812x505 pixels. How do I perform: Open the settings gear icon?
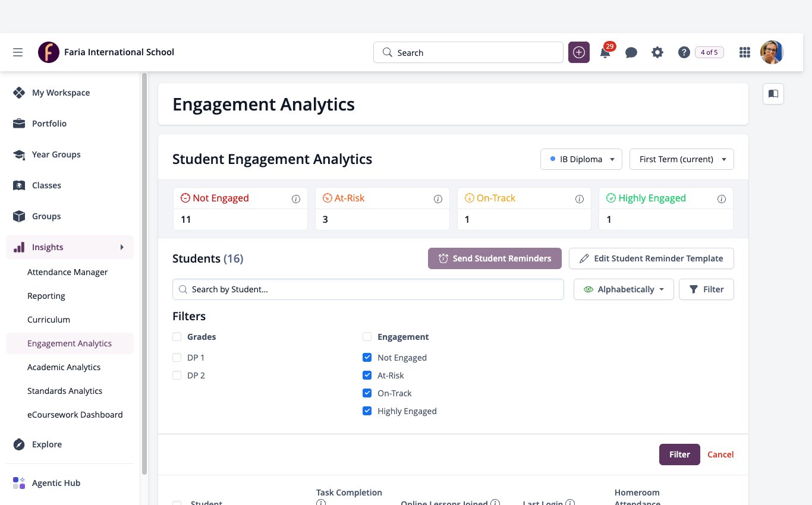pyautogui.click(x=657, y=52)
